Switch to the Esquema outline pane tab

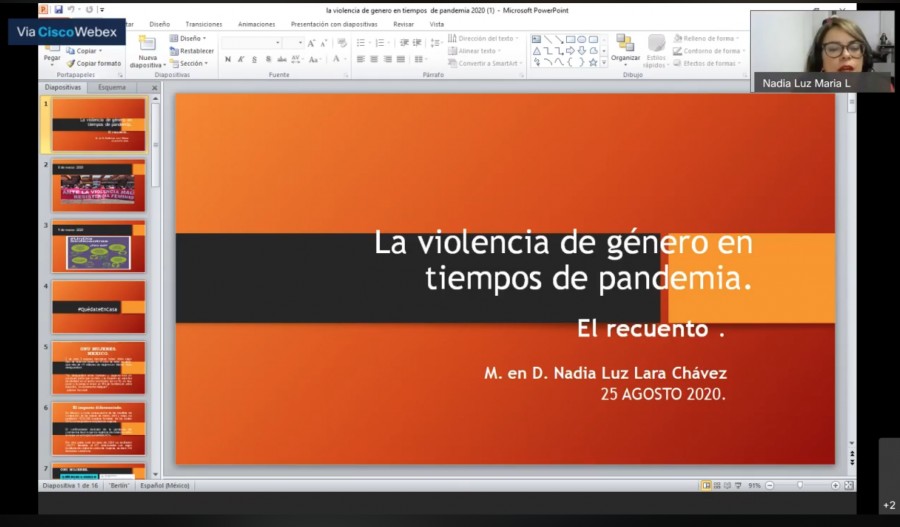111,87
